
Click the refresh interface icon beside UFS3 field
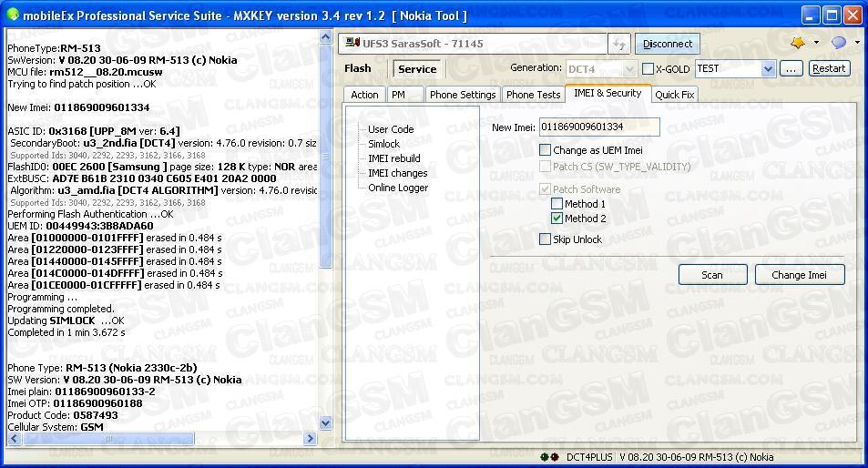(x=618, y=44)
